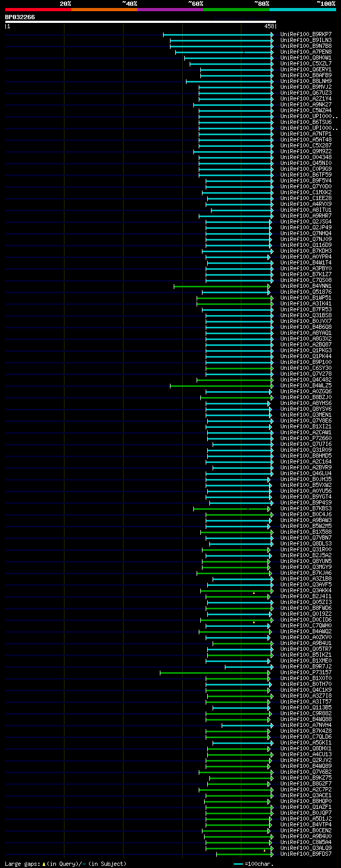Select label UniRef100_A7NTP1
This screenshot has height=868, width=341.
(306, 134)
